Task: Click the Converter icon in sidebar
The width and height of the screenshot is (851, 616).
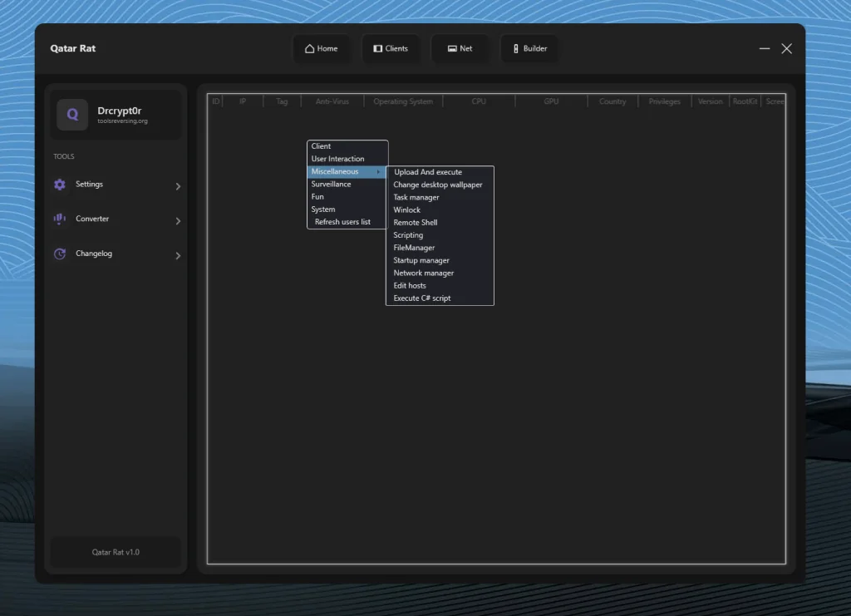Action: (x=60, y=219)
